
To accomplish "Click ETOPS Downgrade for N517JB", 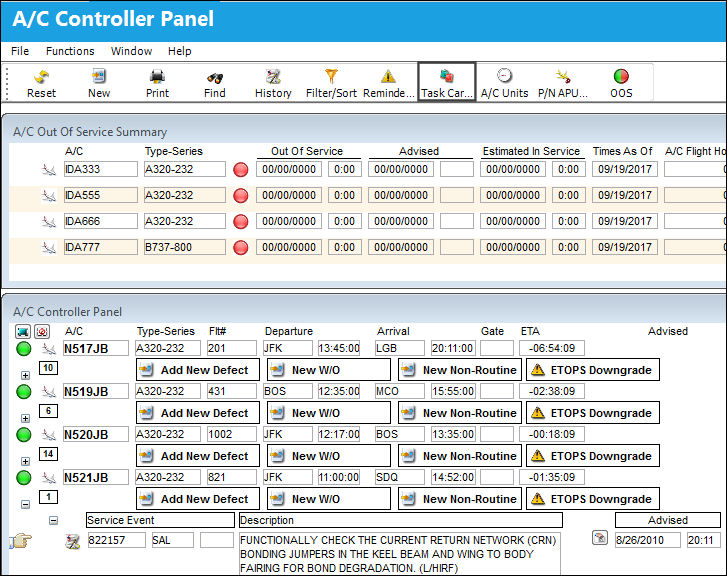I will pyautogui.click(x=593, y=370).
